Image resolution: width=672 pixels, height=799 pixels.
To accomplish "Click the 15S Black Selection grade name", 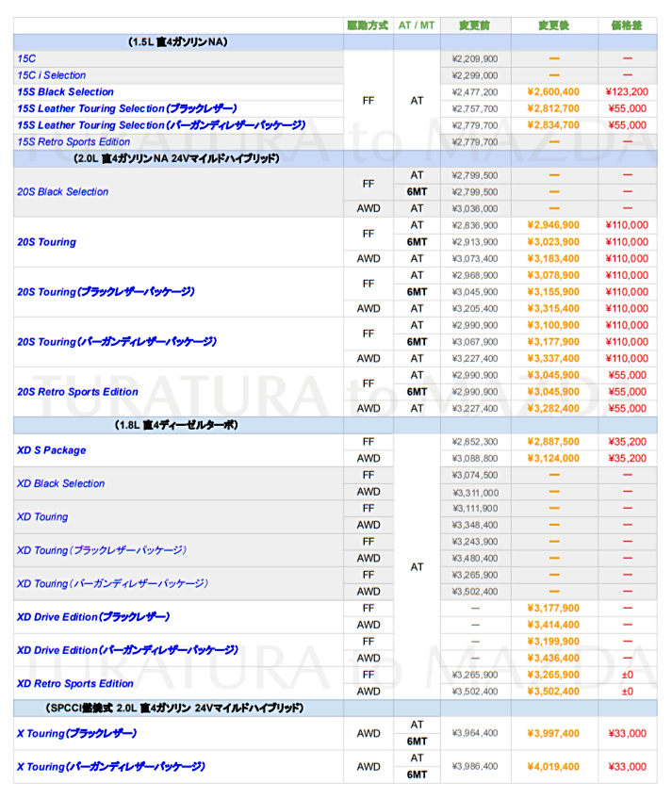I will pyautogui.click(x=65, y=92).
